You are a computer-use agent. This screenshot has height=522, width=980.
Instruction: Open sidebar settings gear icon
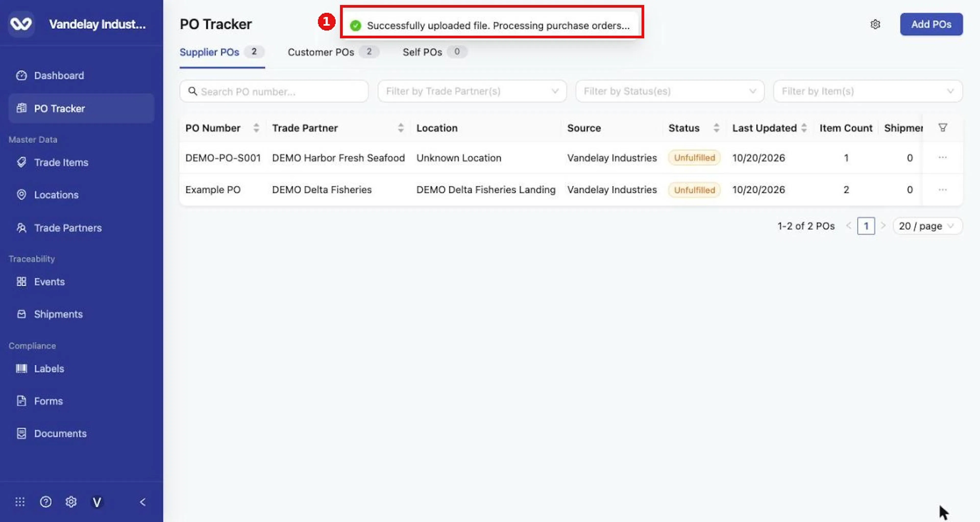71,502
